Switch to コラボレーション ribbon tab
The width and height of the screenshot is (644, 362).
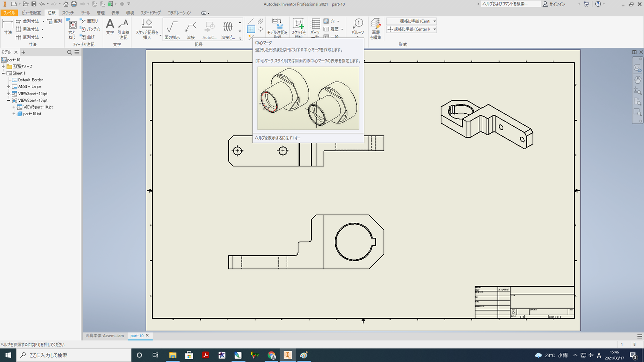point(179,12)
